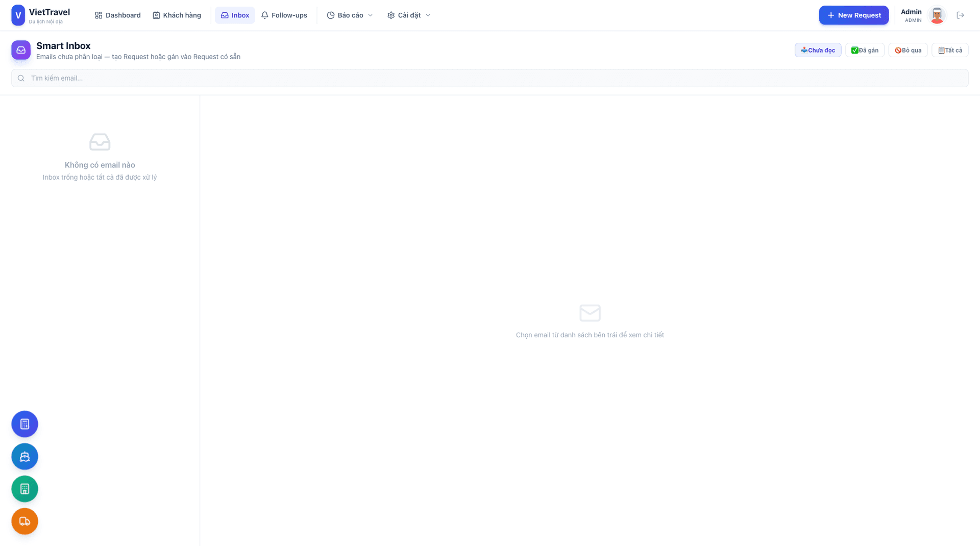Click the search magnifier icon

[21, 78]
